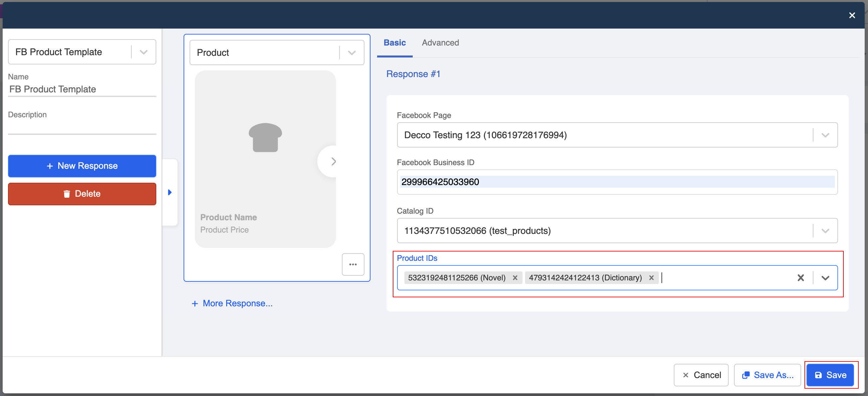Click the next arrow on product card
The width and height of the screenshot is (868, 396).
click(x=333, y=162)
